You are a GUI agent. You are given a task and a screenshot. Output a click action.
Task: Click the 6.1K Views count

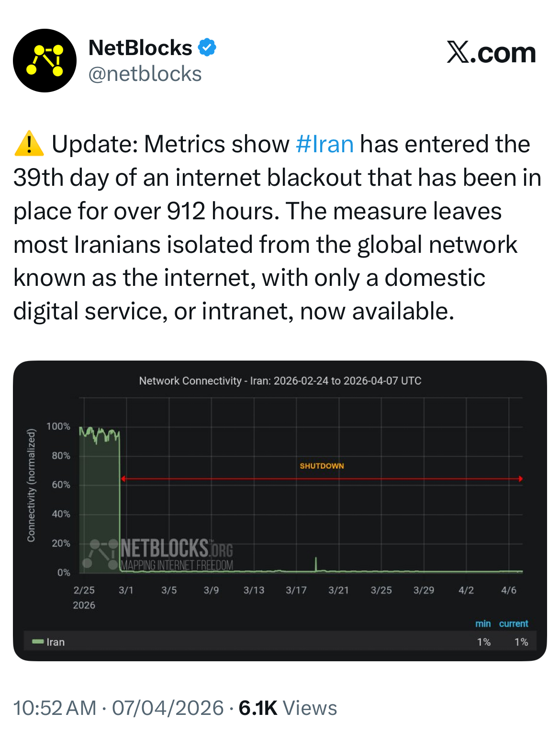(288, 708)
